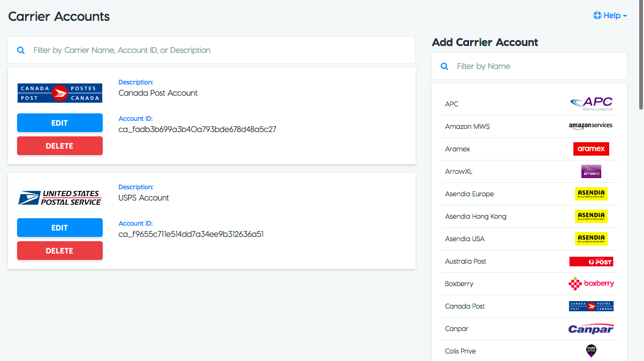The width and height of the screenshot is (644, 361).
Task: Select the USPS account ID text
Action: click(x=191, y=234)
